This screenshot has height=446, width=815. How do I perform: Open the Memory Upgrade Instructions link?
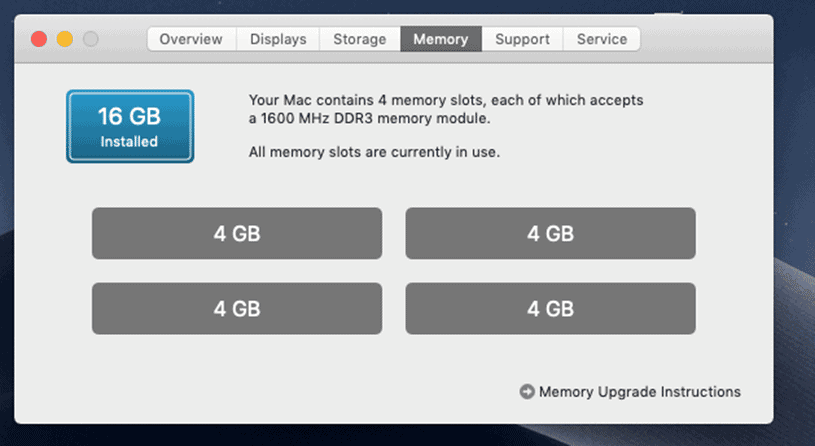tap(640, 391)
